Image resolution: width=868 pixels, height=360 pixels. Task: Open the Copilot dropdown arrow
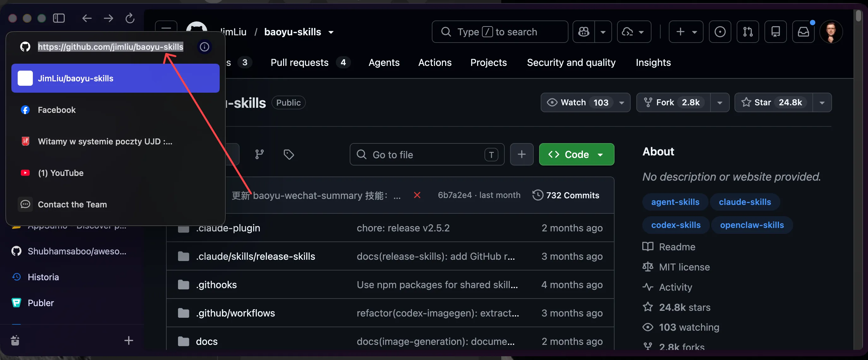pyautogui.click(x=603, y=32)
